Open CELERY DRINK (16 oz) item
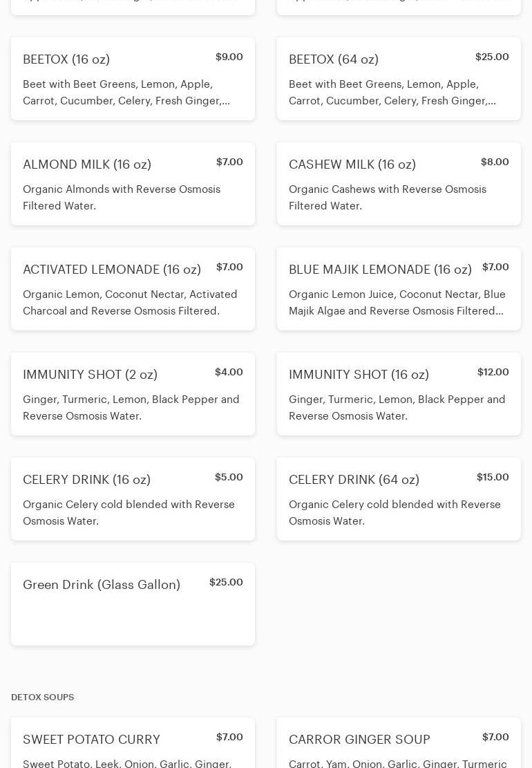 133,499
